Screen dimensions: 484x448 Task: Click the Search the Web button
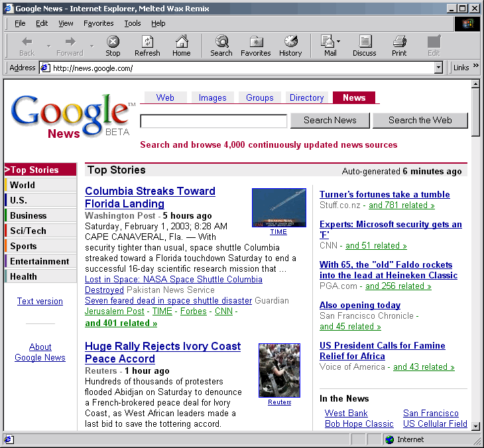click(x=420, y=121)
